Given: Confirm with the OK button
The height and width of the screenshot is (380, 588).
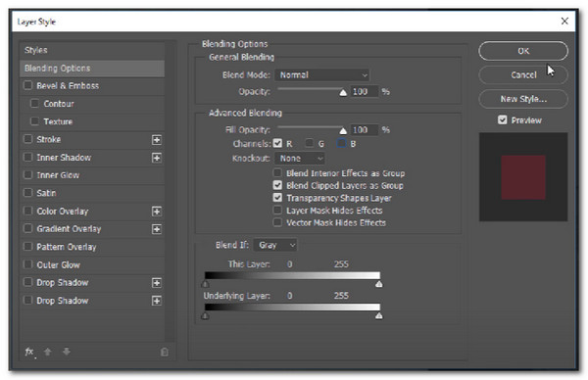Looking at the screenshot, I should (523, 51).
